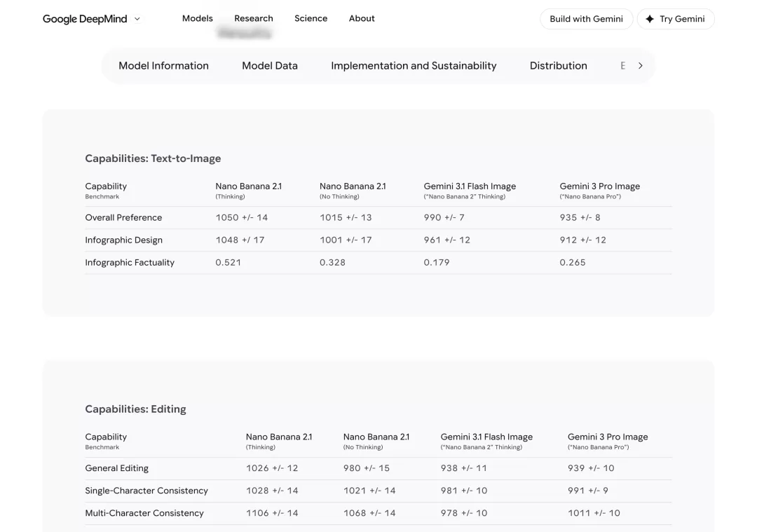Click the factuality score '0.521'
The image size is (757, 532).
click(x=228, y=263)
